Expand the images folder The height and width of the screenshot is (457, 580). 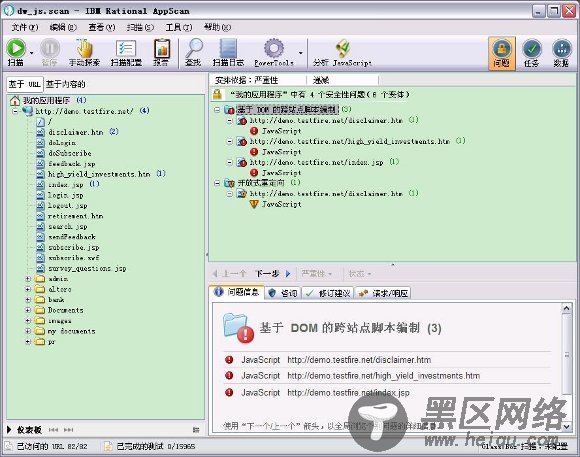pyautogui.click(x=28, y=320)
